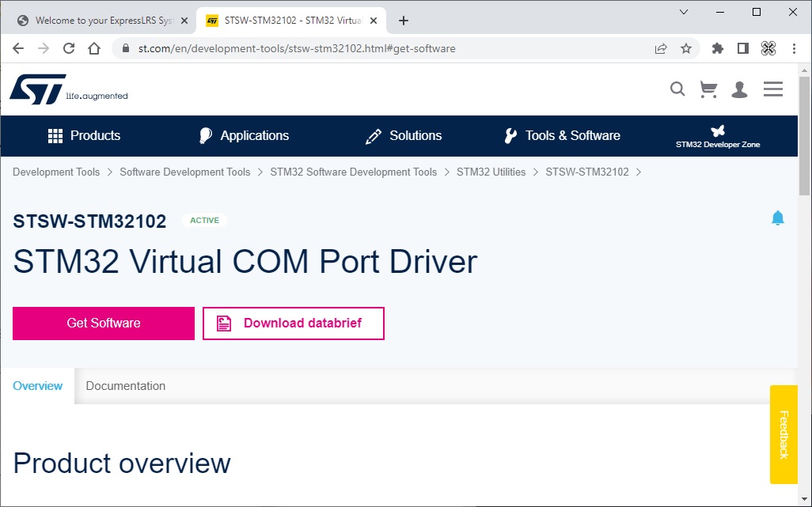812x507 pixels.
Task: Close the STSW-STM32102 tab
Action: point(374,21)
